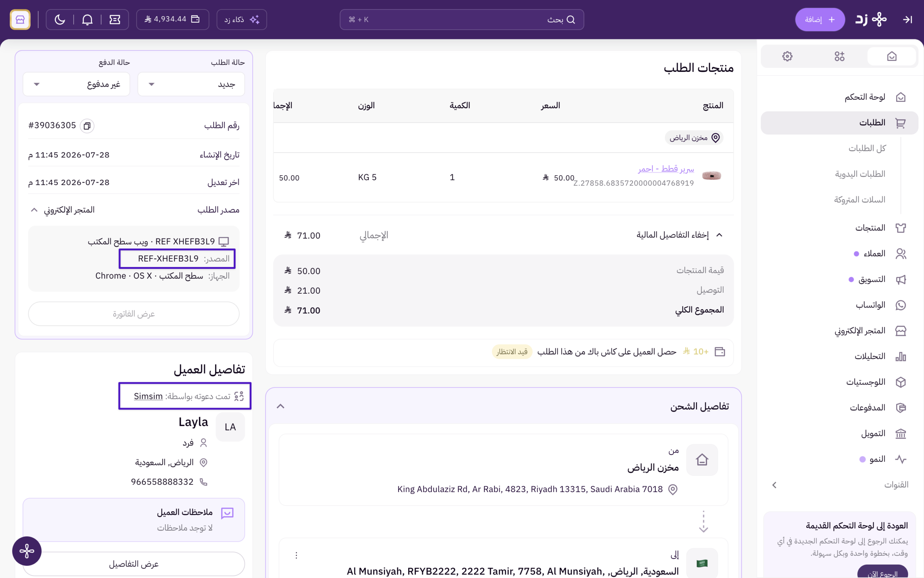Open المدفوعات payments menu
This screenshot has width=924, height=578.
pyautogui.click(x=839, y=407)
